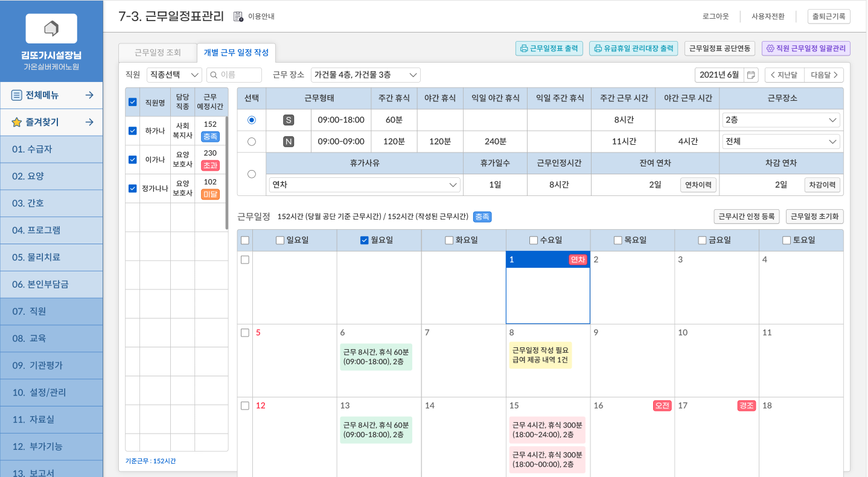Viewport: 868px width, 477px height.
Task: Click the 근무일정표 출력 button
Action: point(549,48)
